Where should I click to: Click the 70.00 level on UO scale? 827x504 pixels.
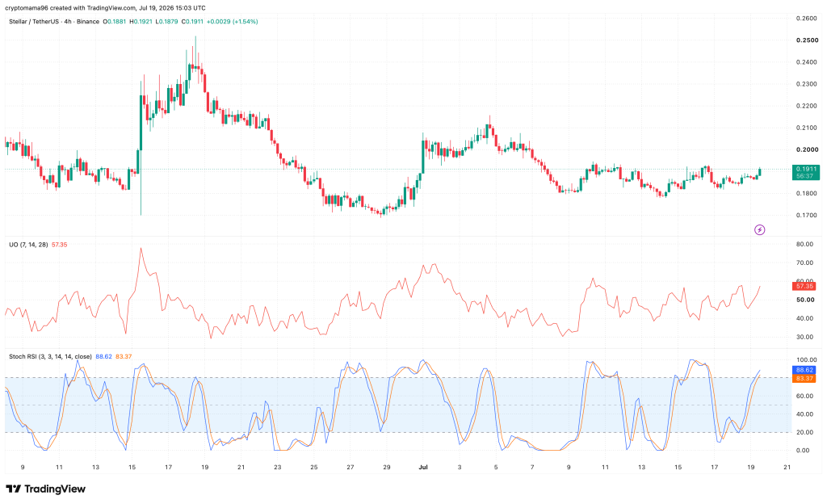coord(805,263)
